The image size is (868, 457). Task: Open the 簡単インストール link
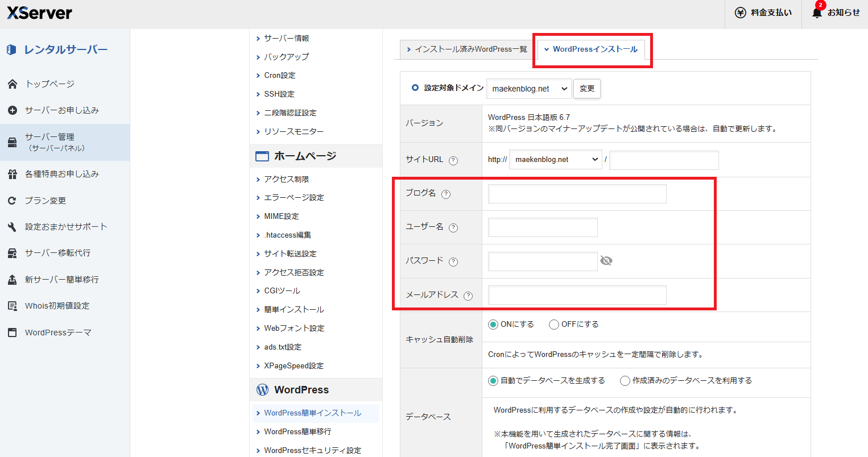tap(294, 310)
